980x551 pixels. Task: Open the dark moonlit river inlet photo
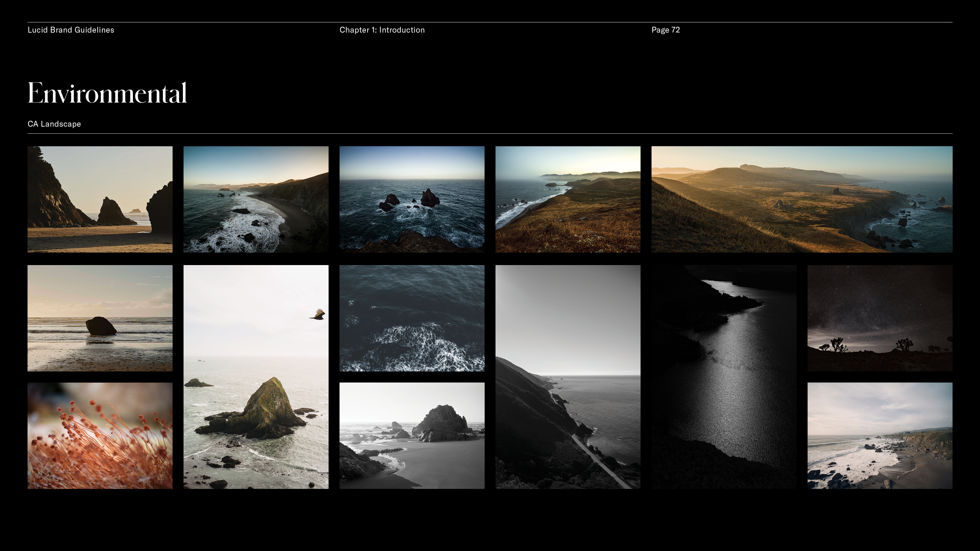(x=724, y=377)
